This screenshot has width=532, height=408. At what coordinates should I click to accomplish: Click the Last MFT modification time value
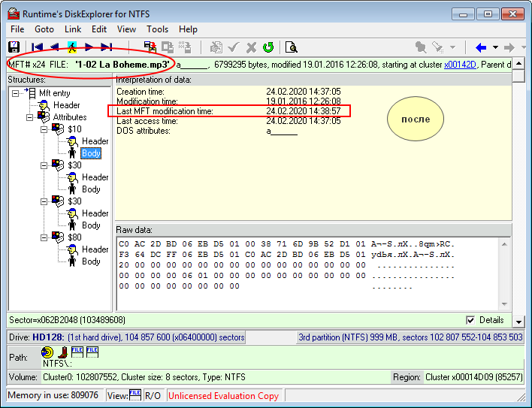click(304, 111)
